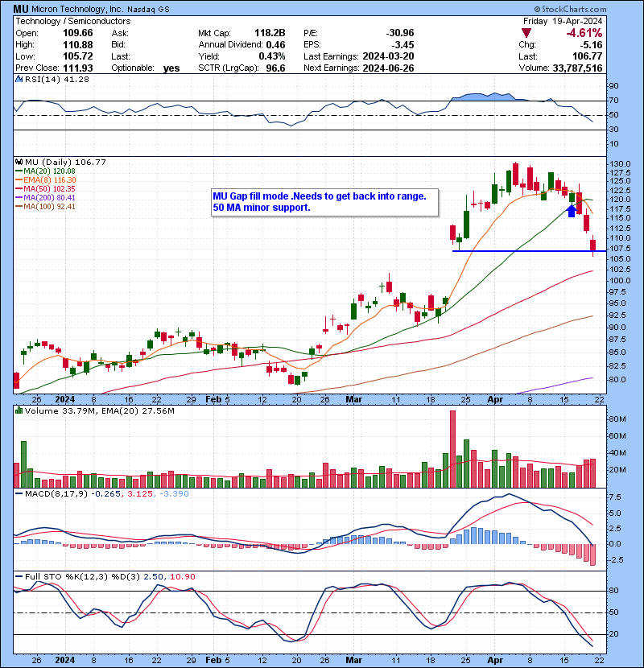Image resolution: width=644 pixels, height=668 pixels.
Task: Click the candlestick icon beside MU (Daily)
Action: click(x=19, y=162)
